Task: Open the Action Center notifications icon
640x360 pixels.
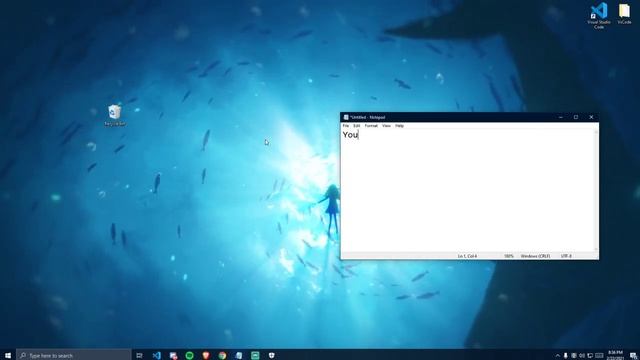Action: (633, 356)
